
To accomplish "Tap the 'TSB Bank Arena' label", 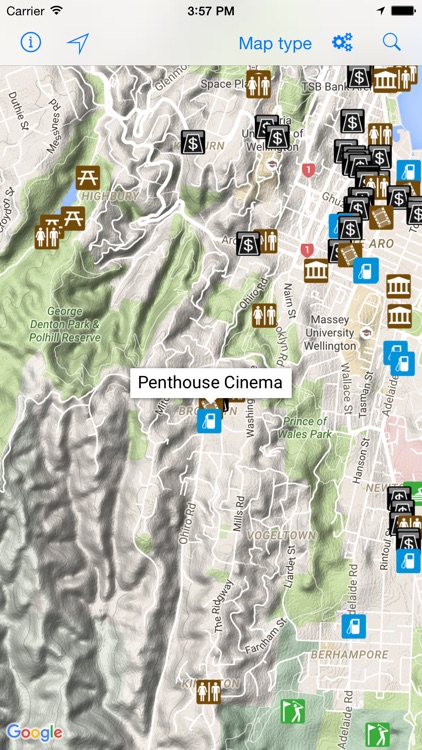I will click(336, 87).
